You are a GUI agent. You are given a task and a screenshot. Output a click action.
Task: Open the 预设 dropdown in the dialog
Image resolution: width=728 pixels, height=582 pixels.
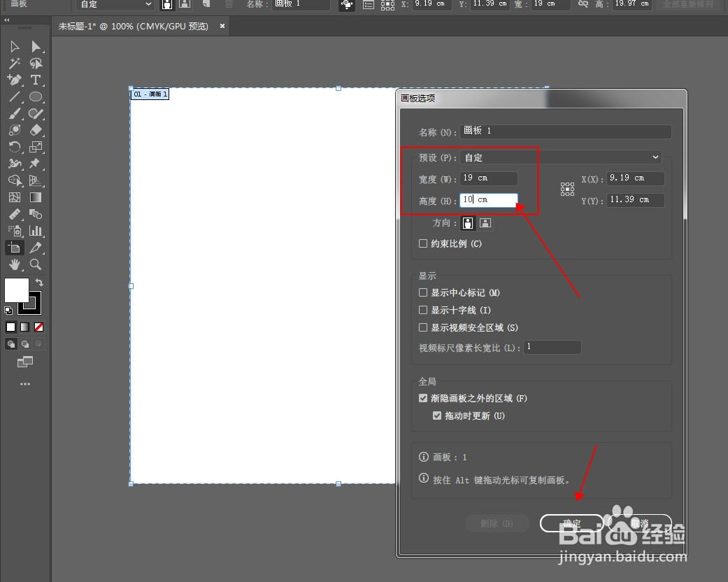559,157
